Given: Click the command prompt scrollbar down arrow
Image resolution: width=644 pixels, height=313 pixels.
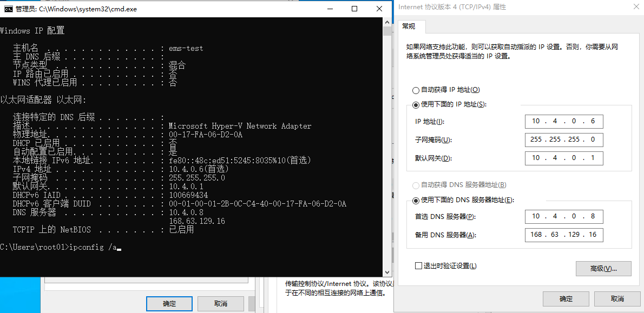Looking at the screenshot, I should pyautogui.click(x=387, y=272).
